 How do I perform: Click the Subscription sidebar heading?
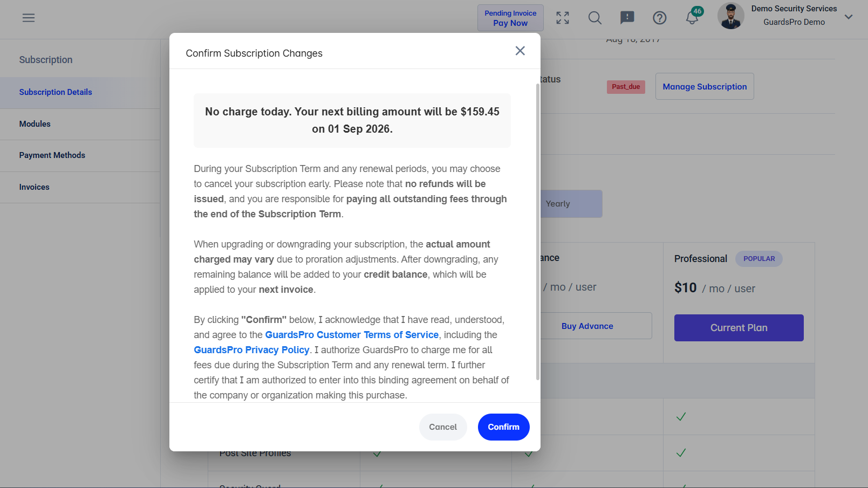tap(46, 60)
